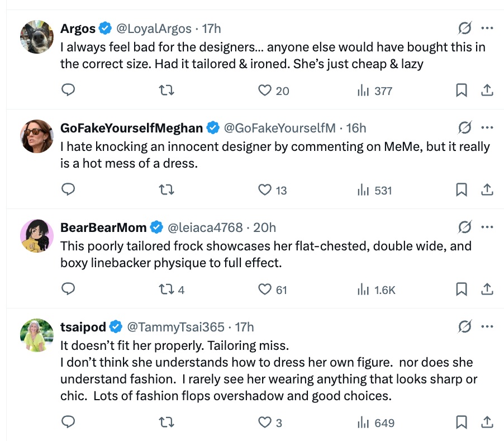Click BearBearMom's profile avatar
The image size is (504, 441).
[x=37, y=235]
